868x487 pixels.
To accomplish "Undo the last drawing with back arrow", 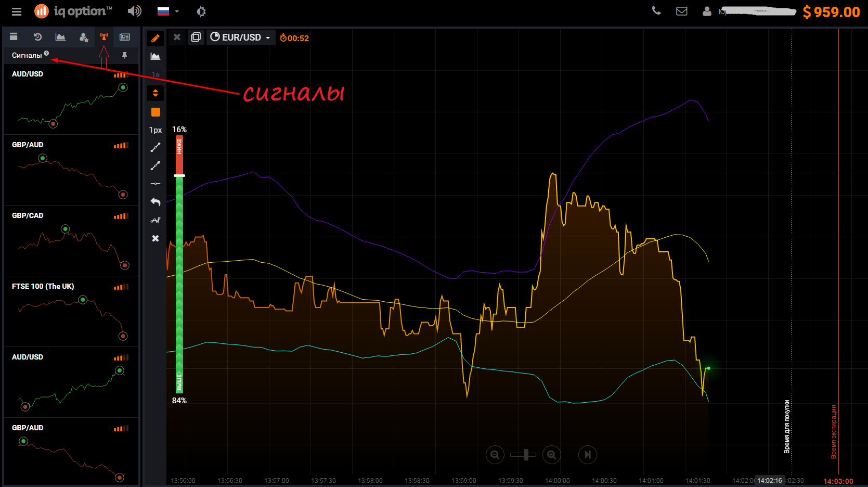I will point(156,202).
